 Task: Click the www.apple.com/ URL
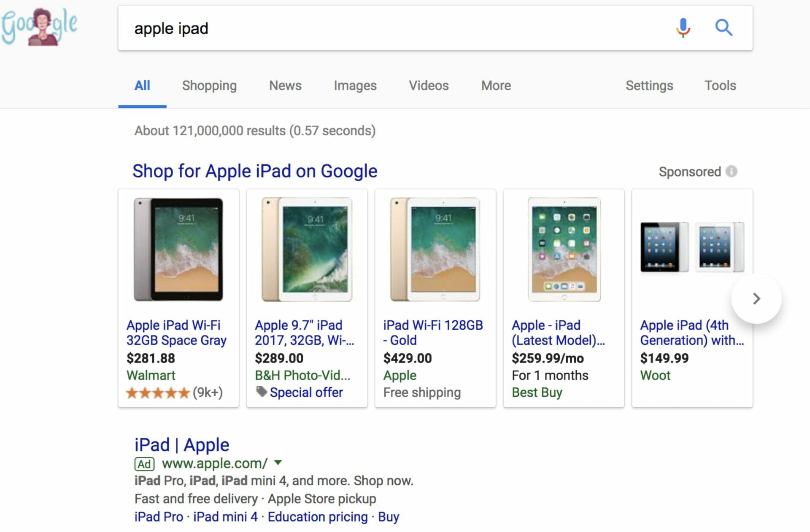[215, 463]
